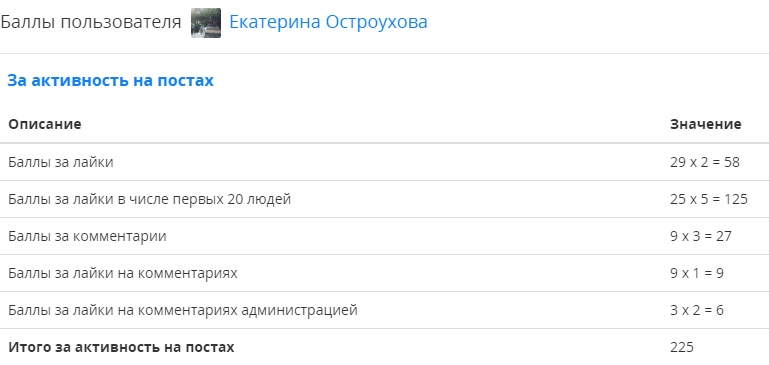This screenshot has width=769, height=365.
Task: Click the За активность на постах heading
Action: coord(110,80)
